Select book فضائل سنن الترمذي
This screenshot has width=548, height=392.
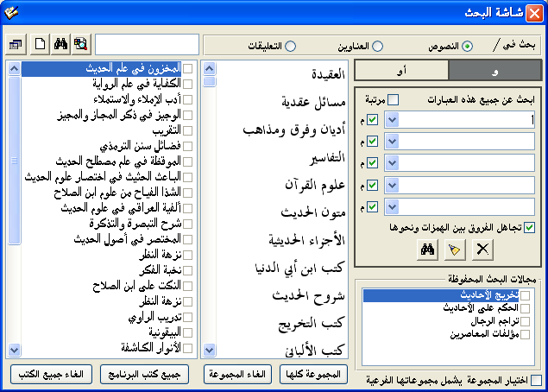(x=141, y=146)
